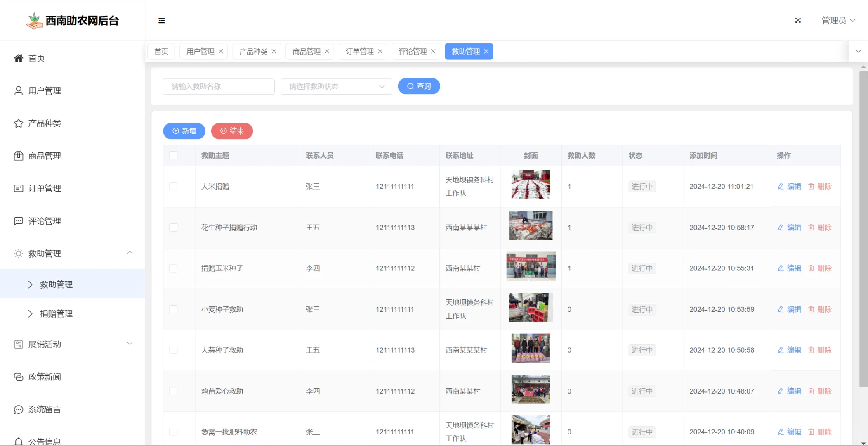Select the 产品种类 sidebar item
Image resolution: width=868 pixels, height=446 pixels.
(x=44, y=123)
